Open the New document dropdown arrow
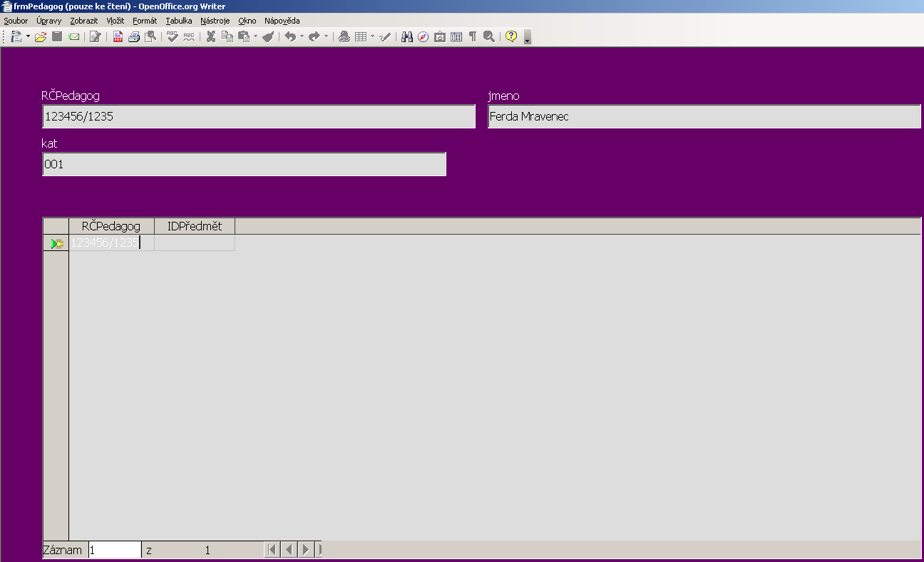924x562 pixels. point(28,36)
